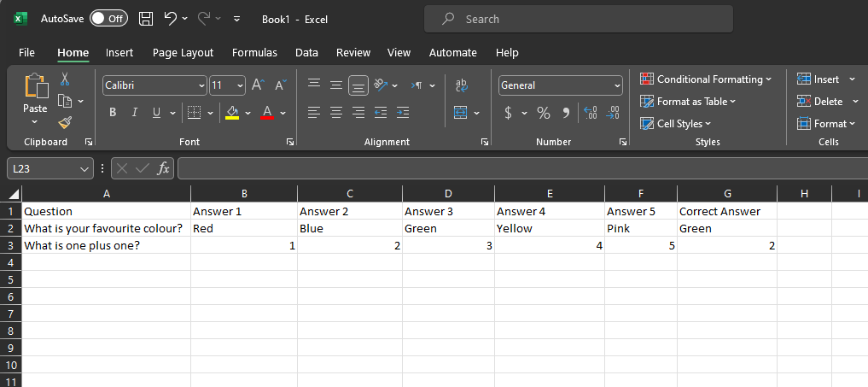Expand Cell Styles dropdown

pos(708,124)
